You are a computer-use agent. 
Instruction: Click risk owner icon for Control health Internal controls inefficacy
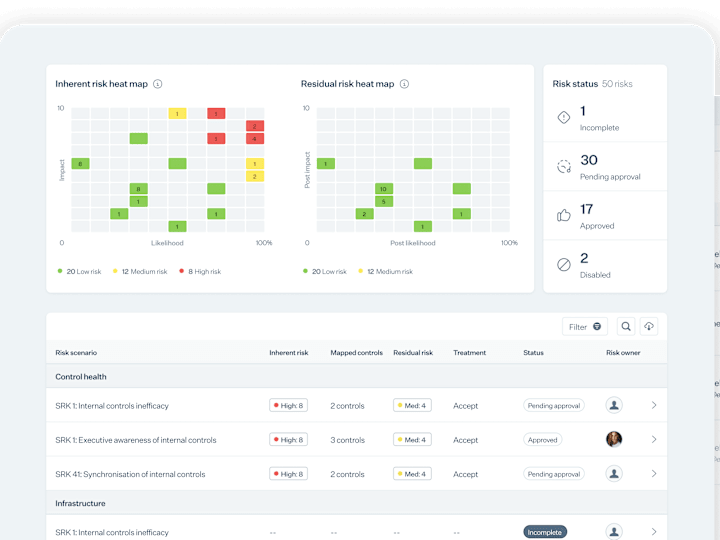[614, 405]
